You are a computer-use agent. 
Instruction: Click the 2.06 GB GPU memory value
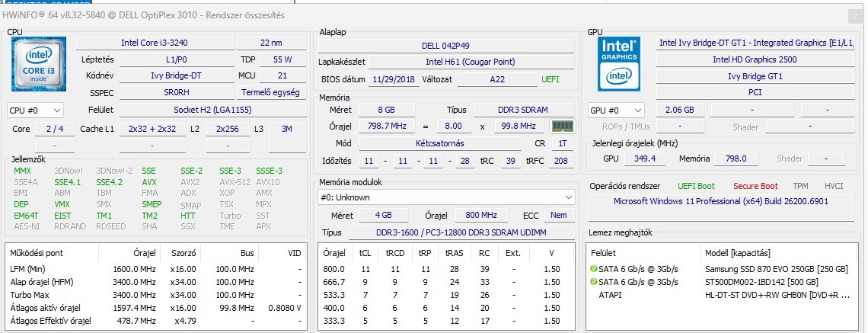(681, 110)
